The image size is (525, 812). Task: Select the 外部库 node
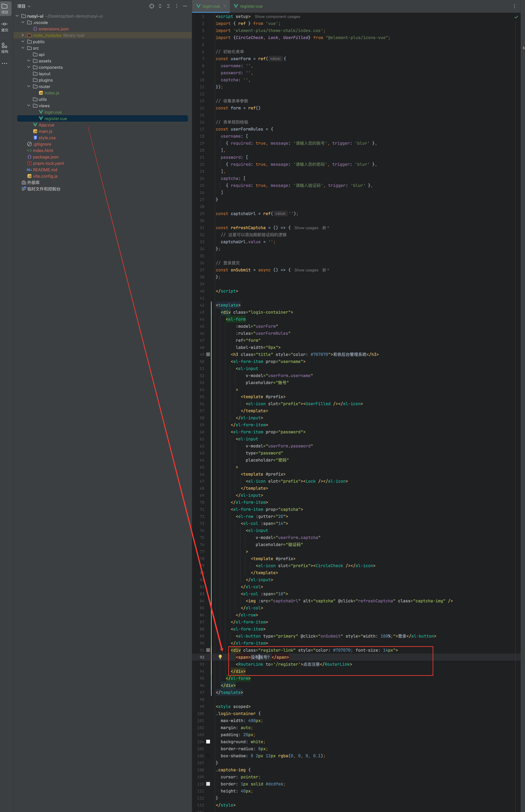click(31, 183)
